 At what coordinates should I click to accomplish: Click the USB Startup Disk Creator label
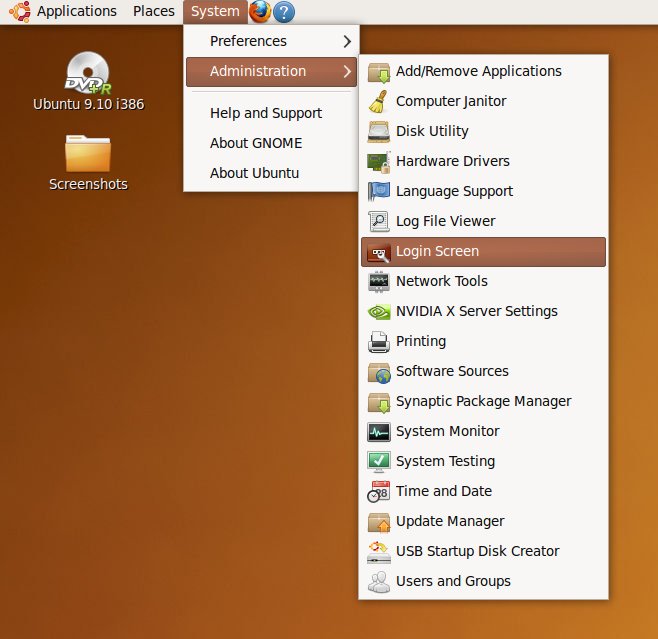point(478,551)
